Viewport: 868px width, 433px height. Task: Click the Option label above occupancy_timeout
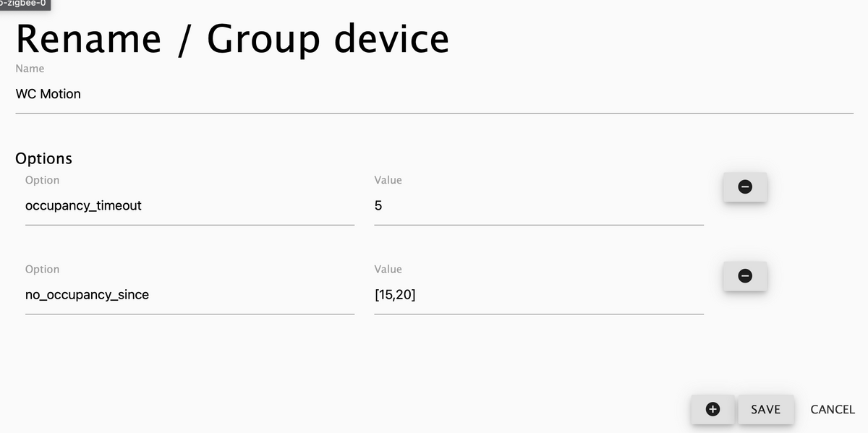pyautogui.click(x=42, y=180)
